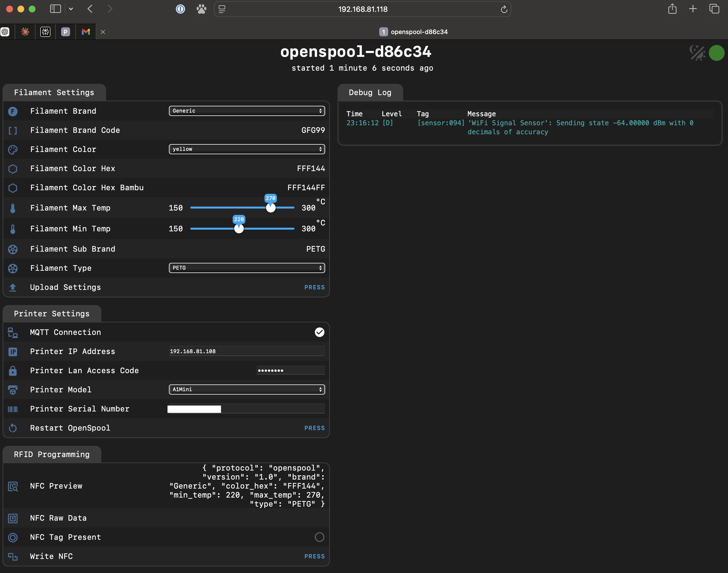
Task: Click the Filament Max Temp slider handle
Action: [x=271, y=208]
